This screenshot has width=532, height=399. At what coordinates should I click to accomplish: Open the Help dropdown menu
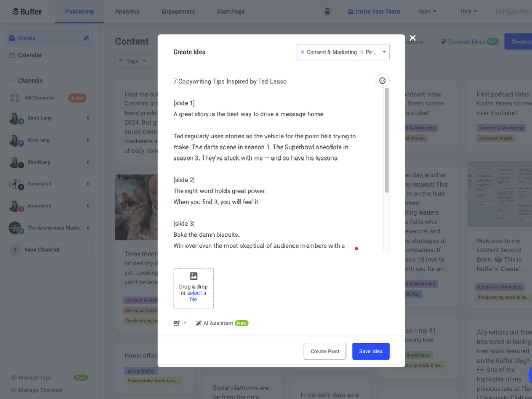coord(469,11)
